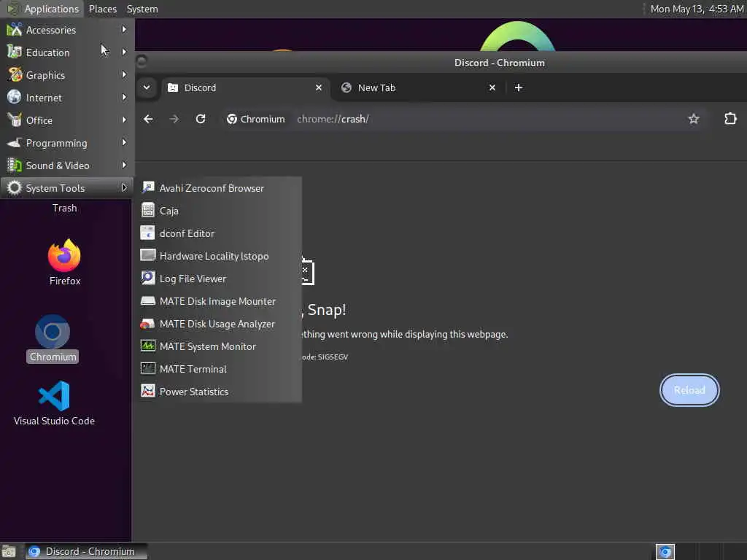Open a new tab with plus button
Screen dimensions: 747x560
pyautogui.click(x=519, y=87)
